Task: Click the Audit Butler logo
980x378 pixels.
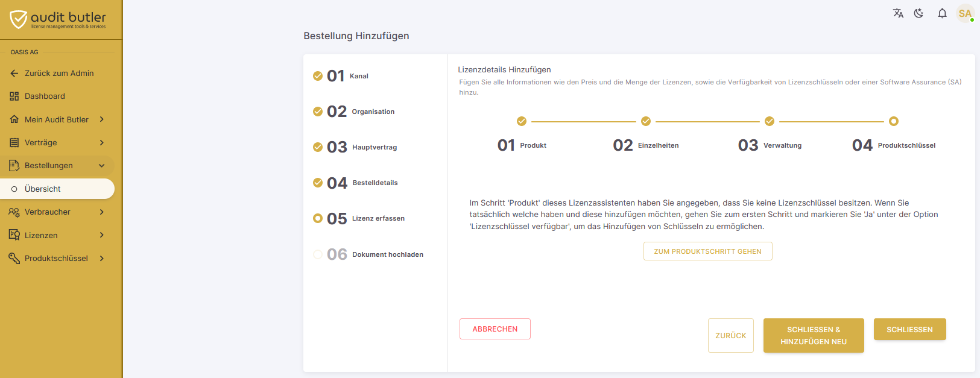Action: click(58, 19)
